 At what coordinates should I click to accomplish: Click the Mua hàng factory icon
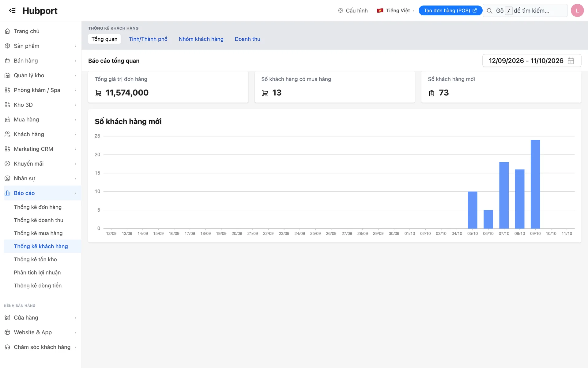[x=7, y=120]
